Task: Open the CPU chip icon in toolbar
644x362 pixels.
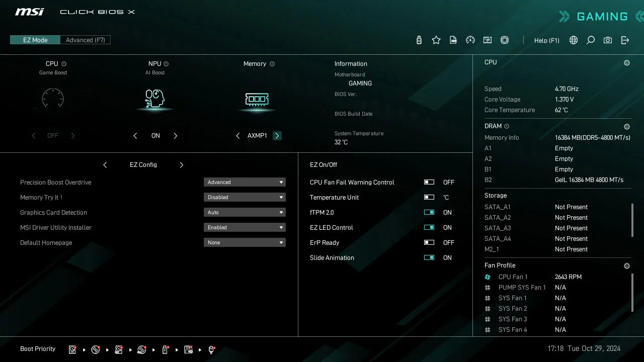Action: (x=505, y=40)
